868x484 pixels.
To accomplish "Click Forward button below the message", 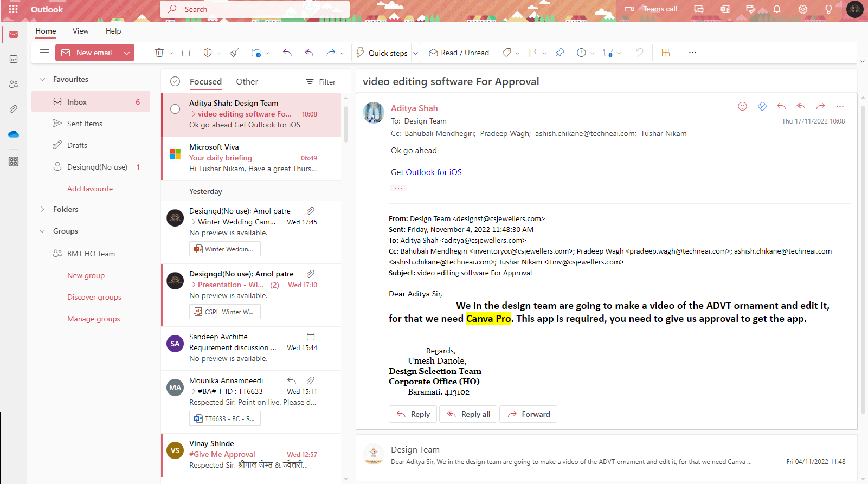I will coord(528,414).
